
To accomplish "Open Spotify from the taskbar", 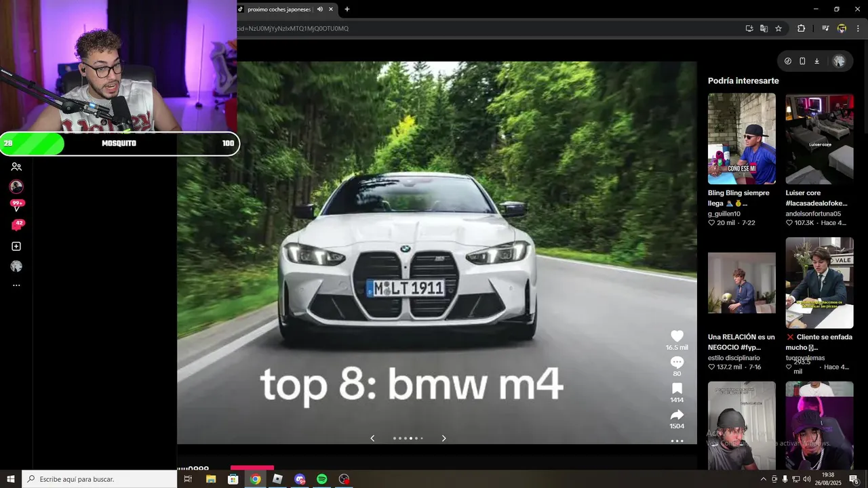I will click(322, 479).
